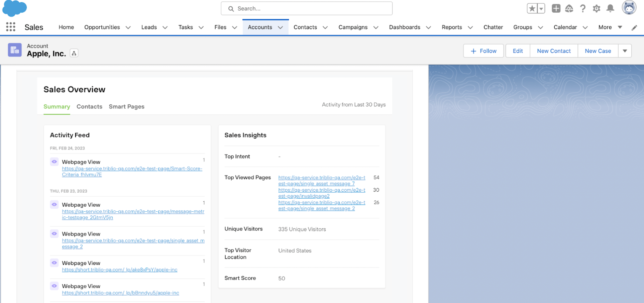Focus the global Search field

tap(307, 8)
